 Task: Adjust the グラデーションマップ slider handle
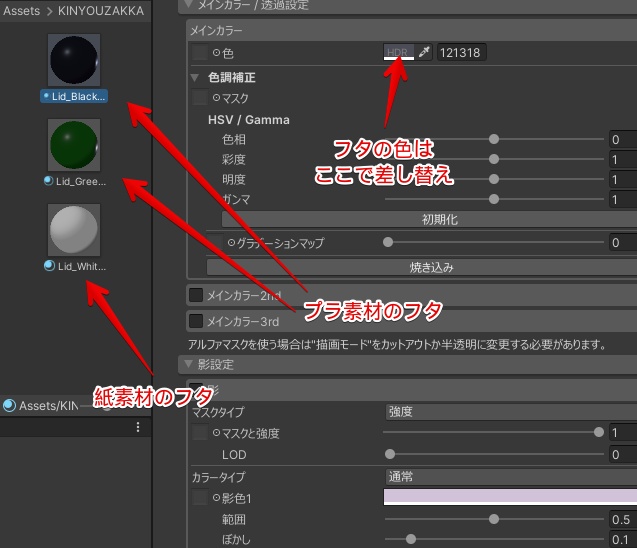[x=388, y=242]
